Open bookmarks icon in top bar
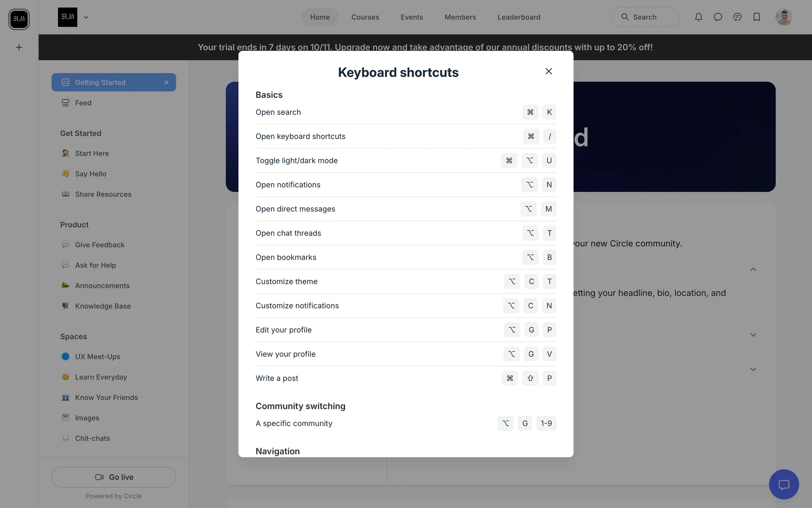This screenshot has width=812, height=508. [x=757, y=17]
